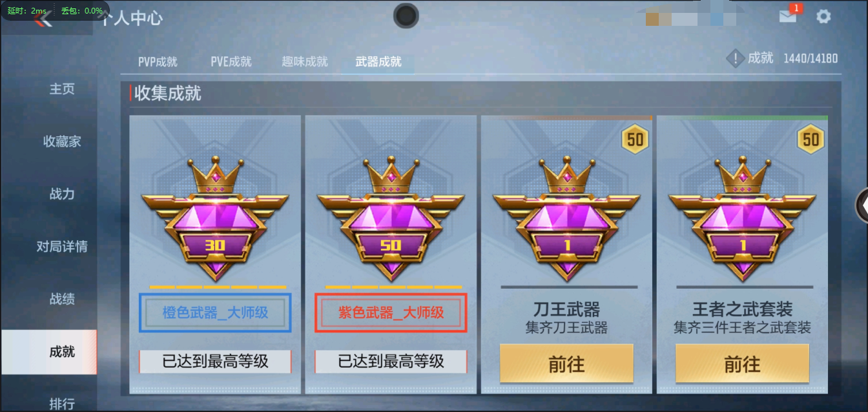Open 收藏家 in the sidebar

(62, 141)
